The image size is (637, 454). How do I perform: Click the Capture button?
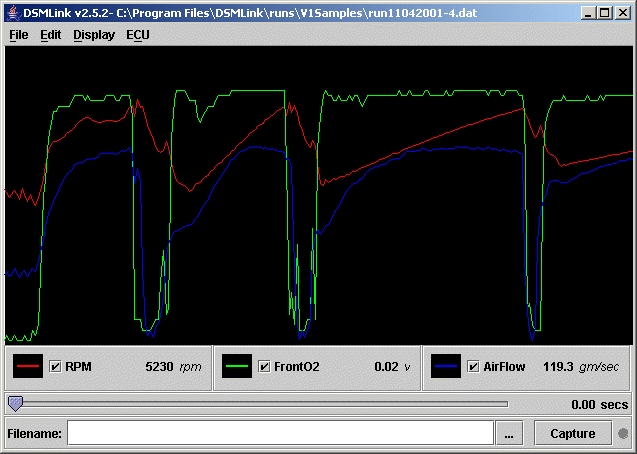(x=572, y=433)
